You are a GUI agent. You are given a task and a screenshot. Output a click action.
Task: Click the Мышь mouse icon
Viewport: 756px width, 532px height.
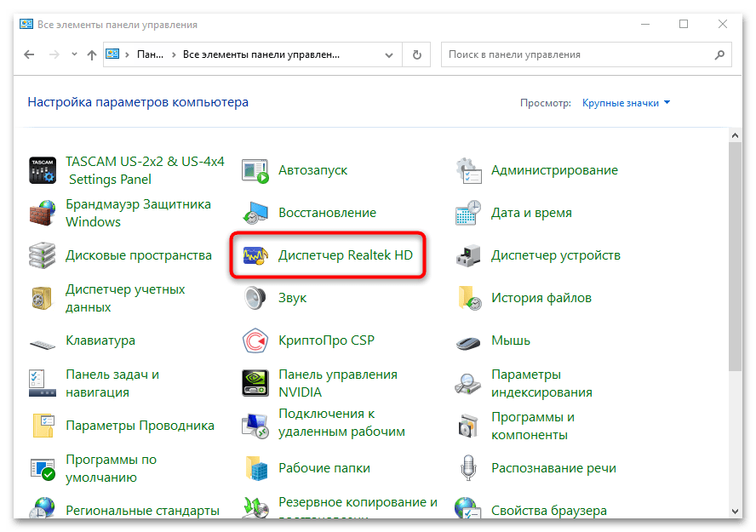468,340
